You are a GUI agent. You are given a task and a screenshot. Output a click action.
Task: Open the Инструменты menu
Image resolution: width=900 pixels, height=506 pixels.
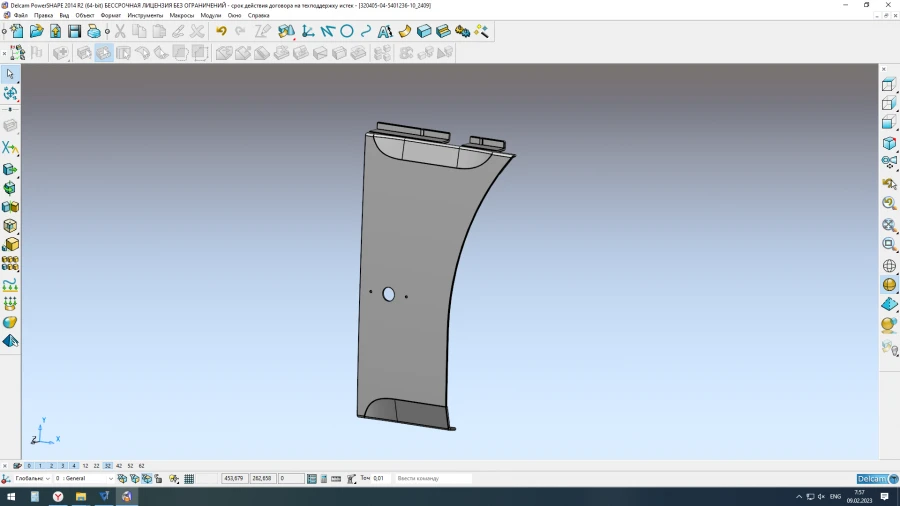click(145, 16)
